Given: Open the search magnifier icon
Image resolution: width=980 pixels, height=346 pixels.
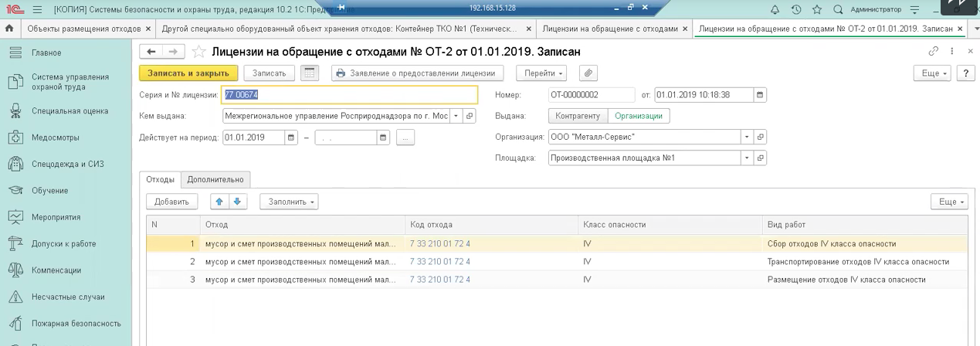Looking at the screenshot, I should pyautogui.click(x=838, y=10).
